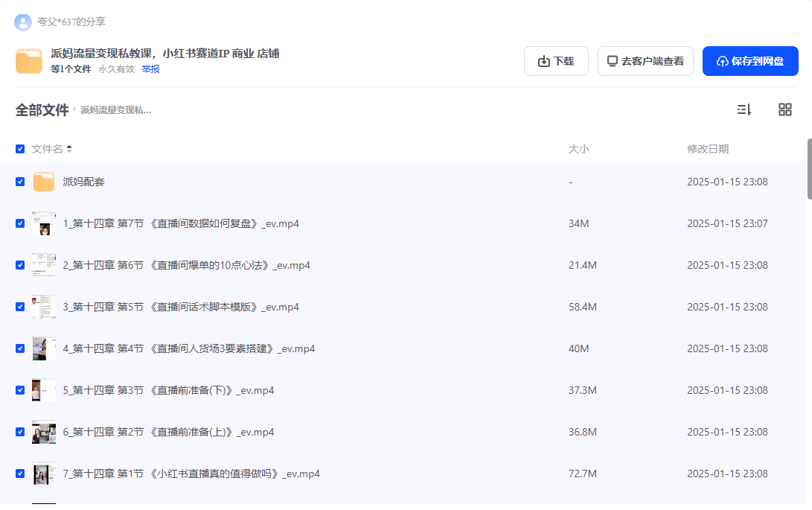Click the 夸父*637的分享 username text
Screen dimensions: 812x510
click(x=71, y=22)
